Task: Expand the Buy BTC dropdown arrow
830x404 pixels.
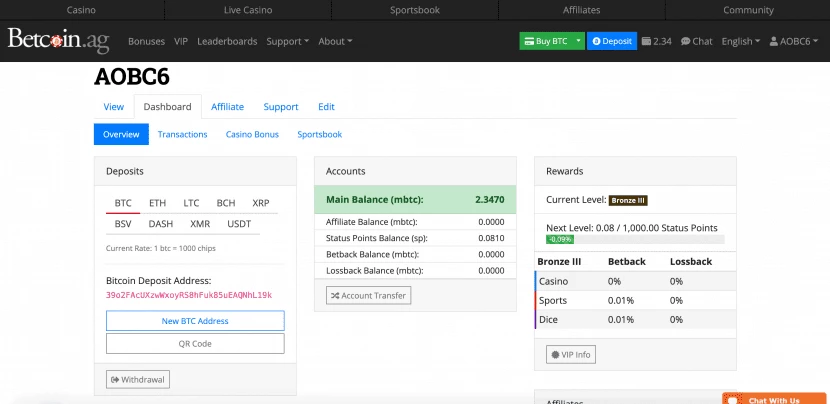Action: point(579,41)
